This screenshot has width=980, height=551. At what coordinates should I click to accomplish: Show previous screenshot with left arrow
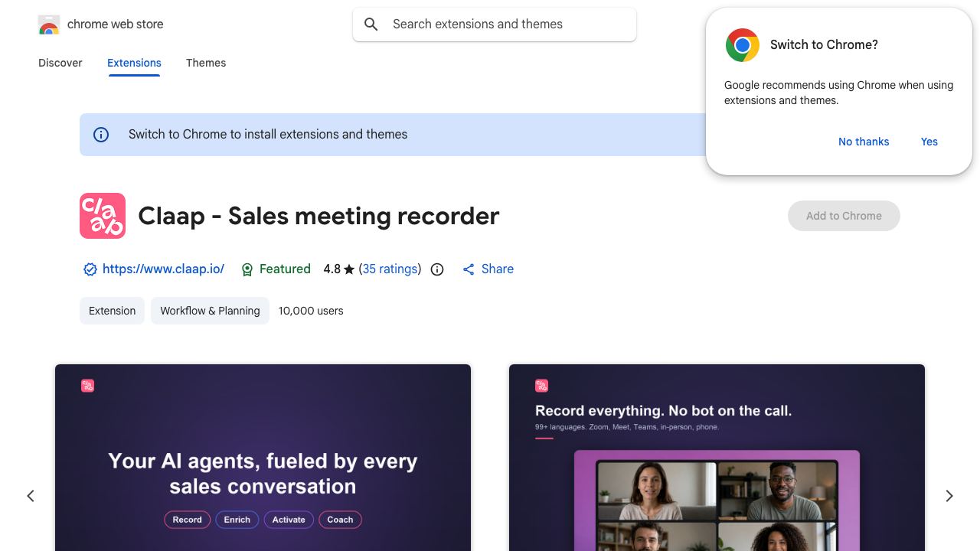(31, 496)
